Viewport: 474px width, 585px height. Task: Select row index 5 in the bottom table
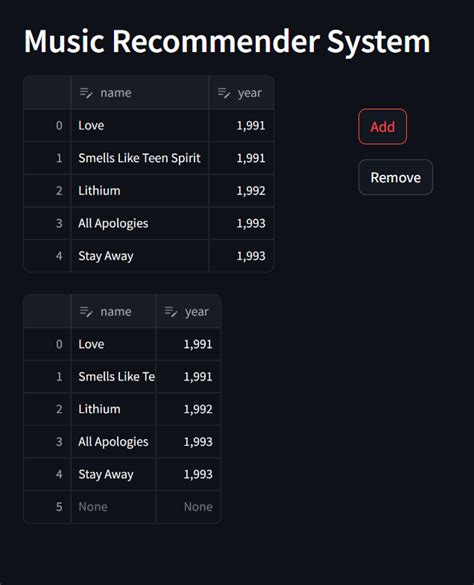(x=47, y=507)
